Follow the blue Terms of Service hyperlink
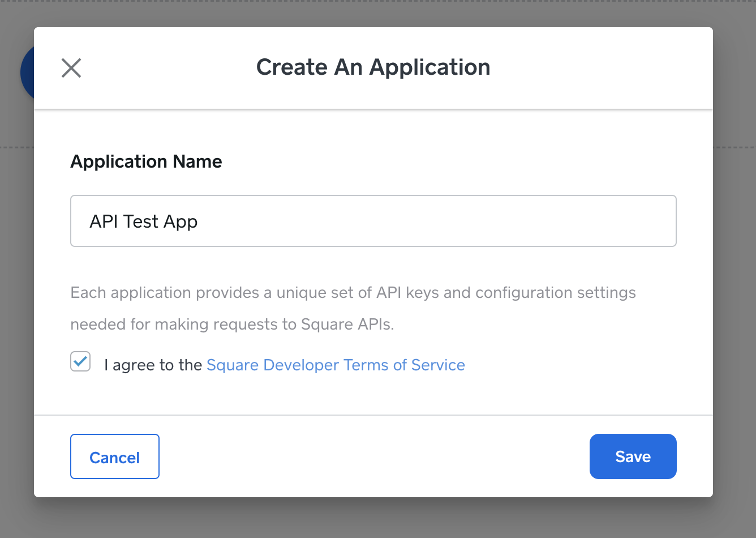Viewport: 756px width, 538px height. [336, 365]
